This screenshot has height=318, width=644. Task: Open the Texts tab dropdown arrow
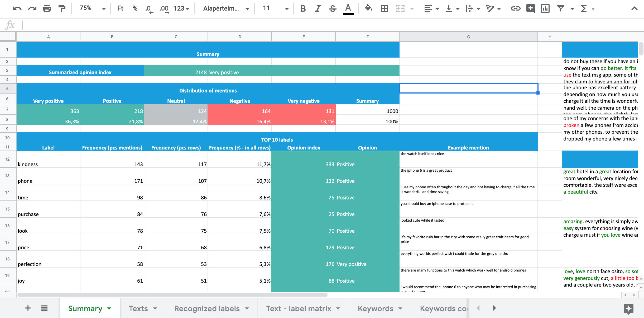pos(155,308)
